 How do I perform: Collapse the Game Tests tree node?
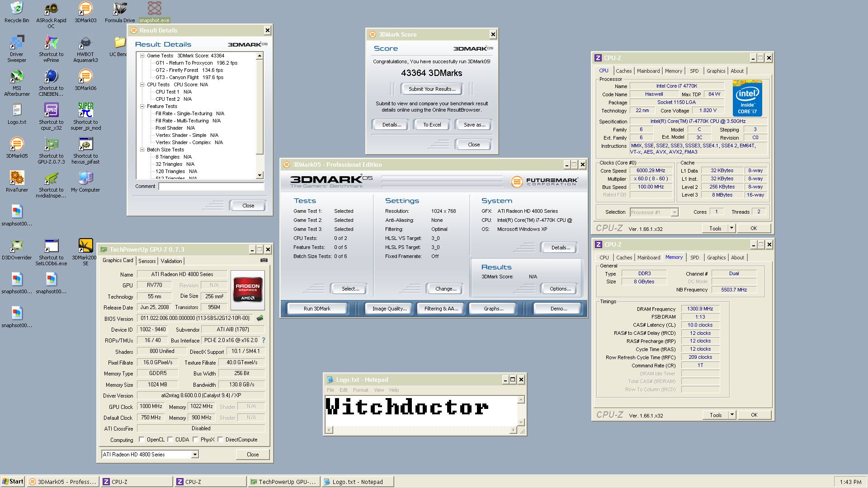click(x=142, y=56)
